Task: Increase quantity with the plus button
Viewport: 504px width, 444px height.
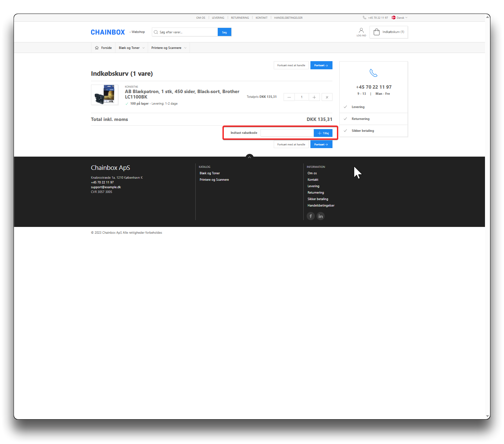Action: (x=314, y=97)
